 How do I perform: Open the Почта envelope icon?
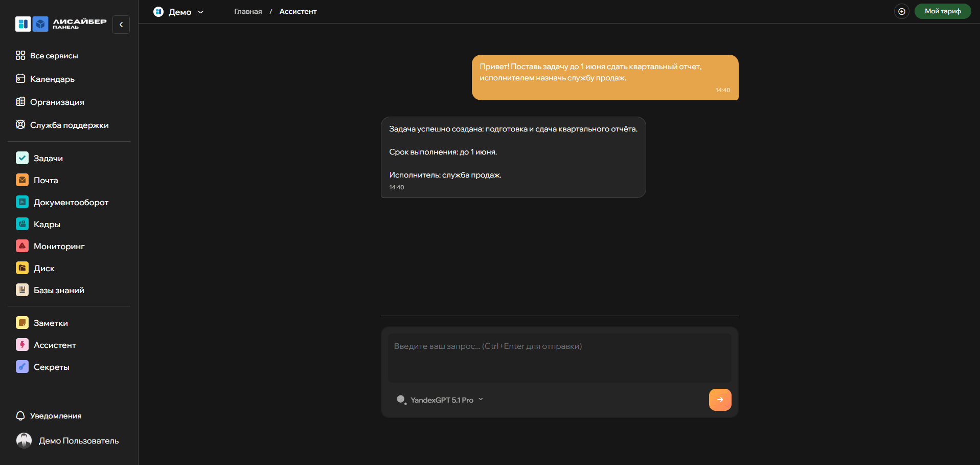[22, 180]
